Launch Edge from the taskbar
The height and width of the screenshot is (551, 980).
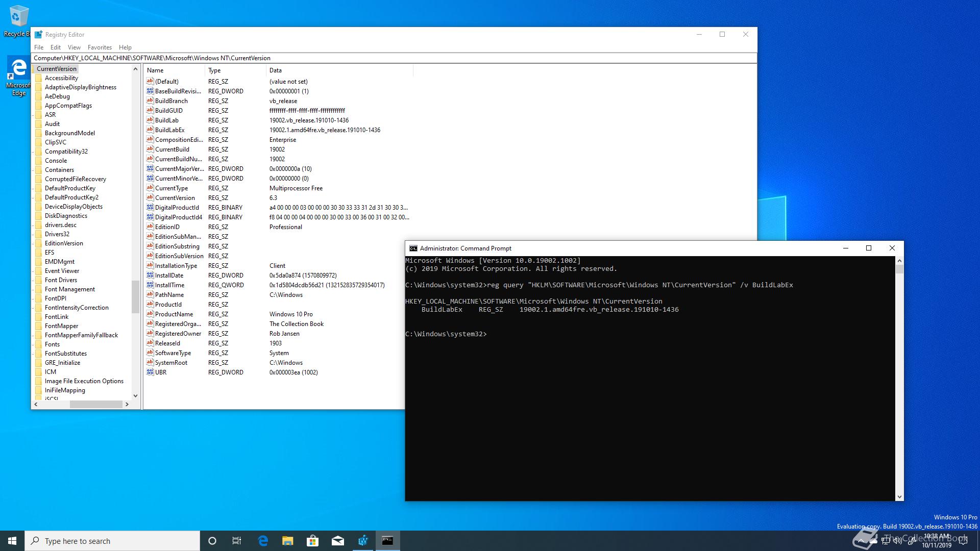[x=263, y=541]
